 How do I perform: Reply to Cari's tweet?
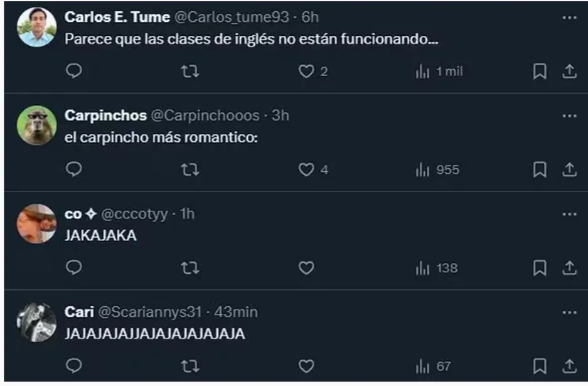pos(74,366)
